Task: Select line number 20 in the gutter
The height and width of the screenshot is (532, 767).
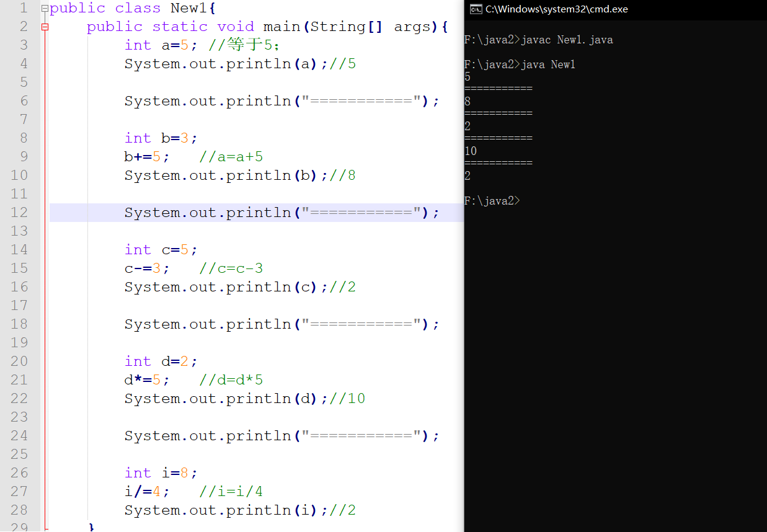Action: (x=19, y=361)
